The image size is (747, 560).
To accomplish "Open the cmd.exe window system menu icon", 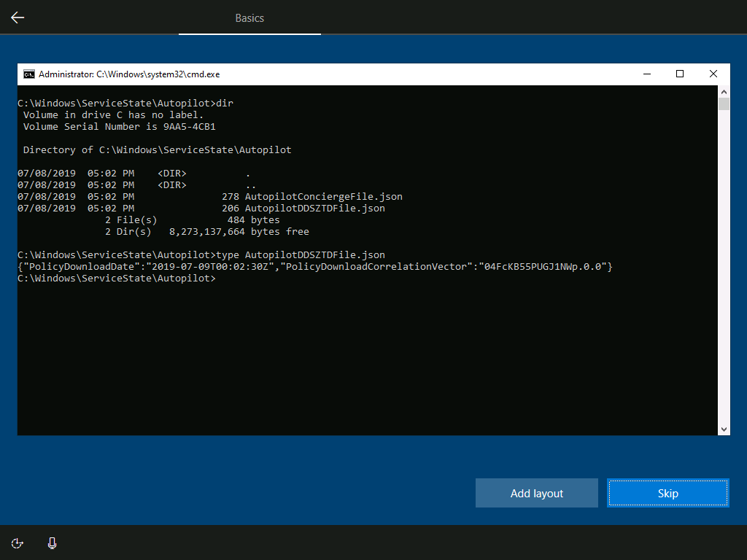I will tap(28, 74).
